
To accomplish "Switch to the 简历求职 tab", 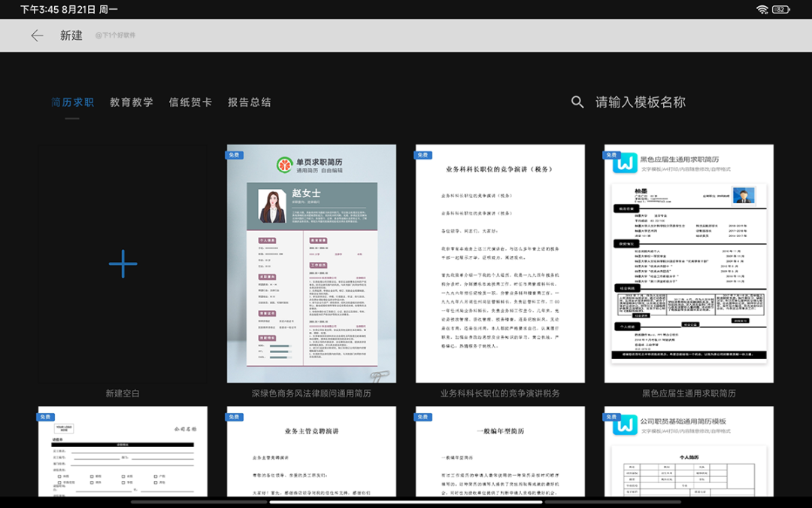I will (72, 102).
